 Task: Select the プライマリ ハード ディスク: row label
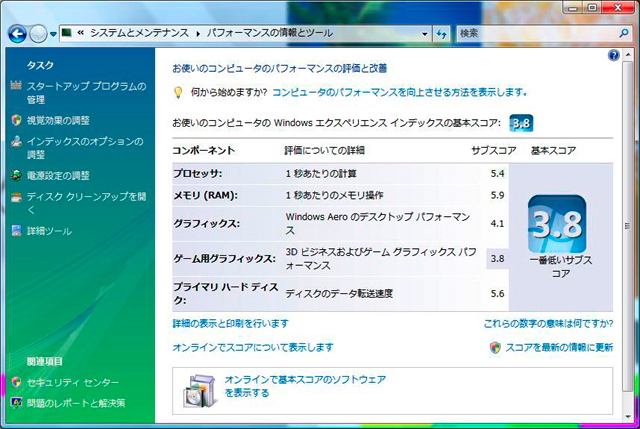[x=226, y=293]
